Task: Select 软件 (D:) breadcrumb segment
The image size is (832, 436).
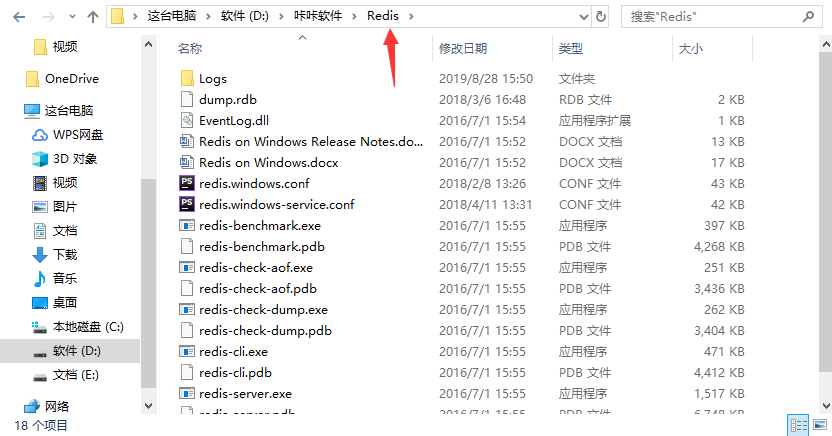Action: (x=245, y=16)
